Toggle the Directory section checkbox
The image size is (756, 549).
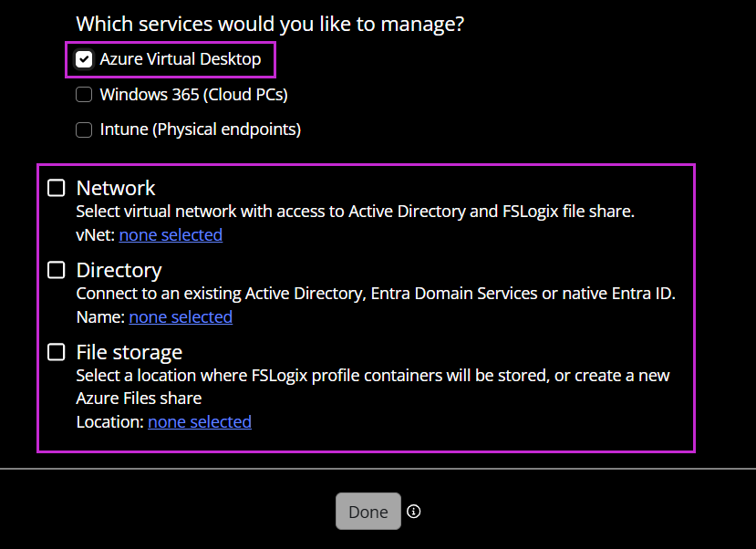point(57,270)
